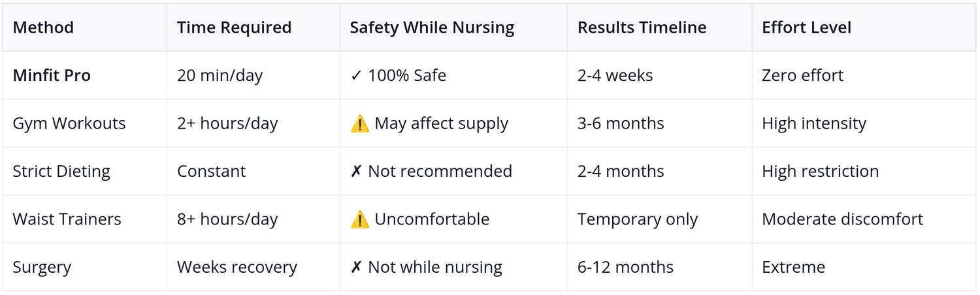Select the Waist Trainers method cell
This screenshot has width=980, height=295.
(84, 219)
